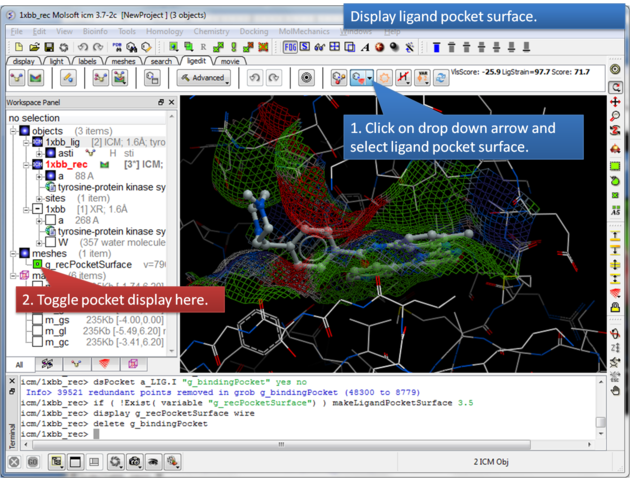Screen dimensions: 630x478
Task: Click the save file toolbar icon
Action: click(48, 47)
